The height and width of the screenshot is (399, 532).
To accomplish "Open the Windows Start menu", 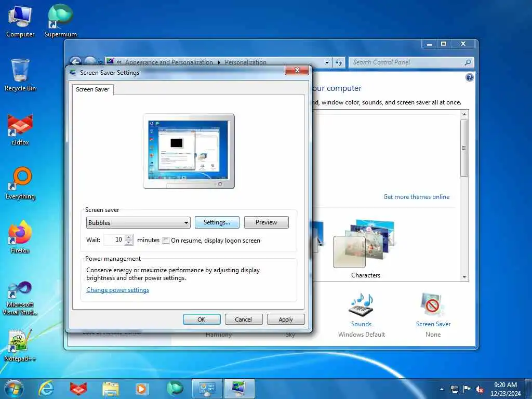I will pos(14,389).
